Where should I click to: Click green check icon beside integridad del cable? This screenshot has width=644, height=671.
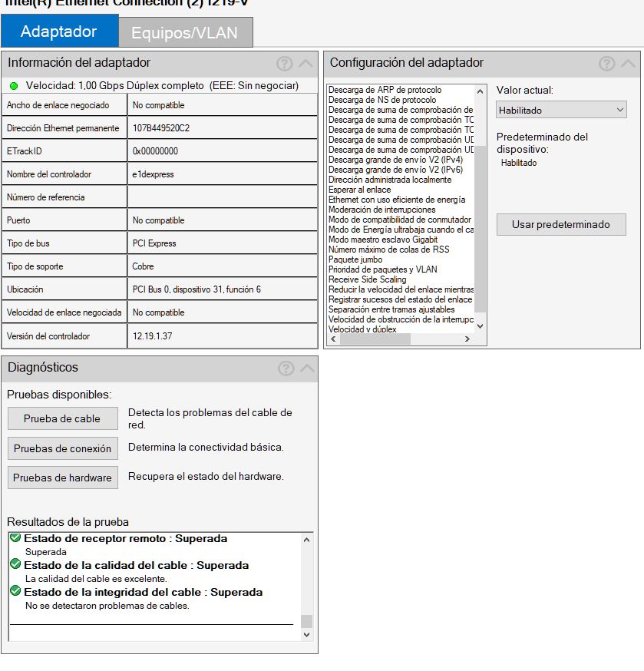[15, 591]
